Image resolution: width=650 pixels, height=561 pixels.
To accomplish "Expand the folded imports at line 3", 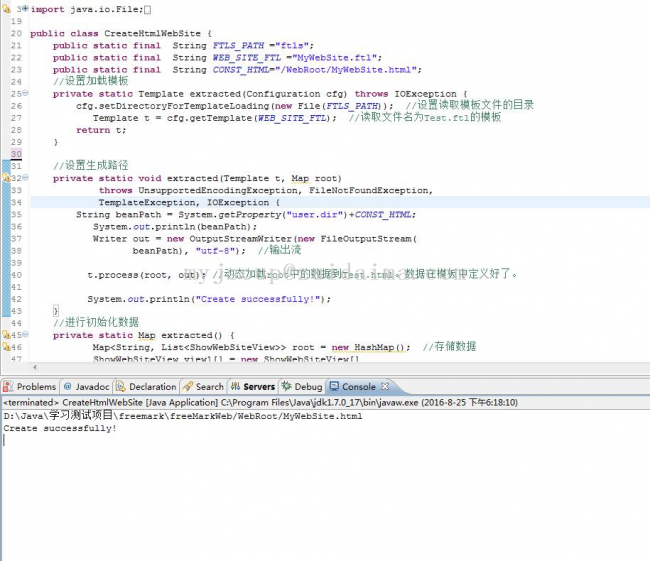I will pyautogui.click(x=25, y=9).
